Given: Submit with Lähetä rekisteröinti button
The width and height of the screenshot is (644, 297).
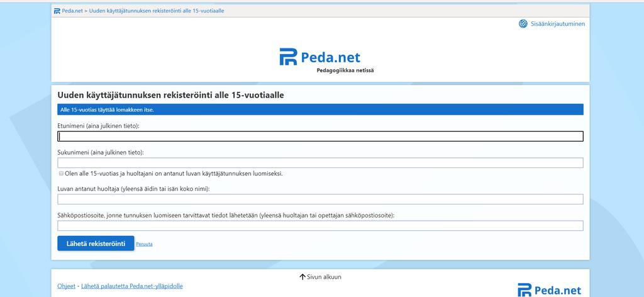Looking at the screenshot, I should [x=96, y=243].
